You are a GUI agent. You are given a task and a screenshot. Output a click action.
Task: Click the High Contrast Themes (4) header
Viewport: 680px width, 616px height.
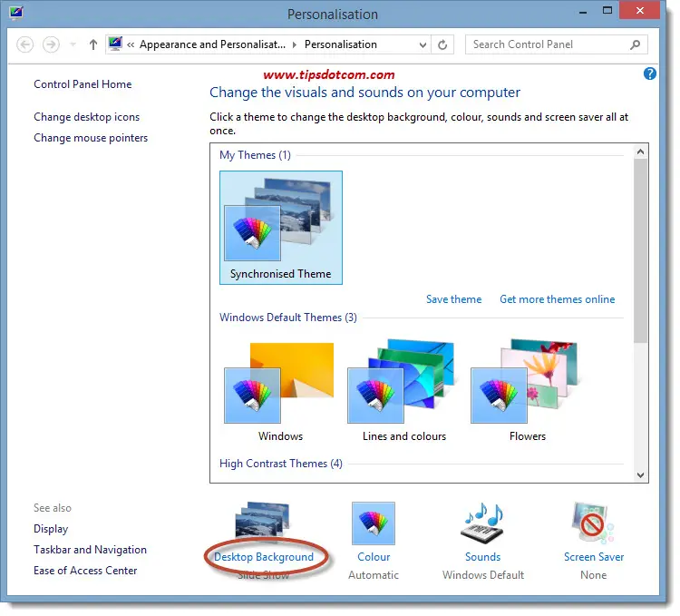(280, 464)
